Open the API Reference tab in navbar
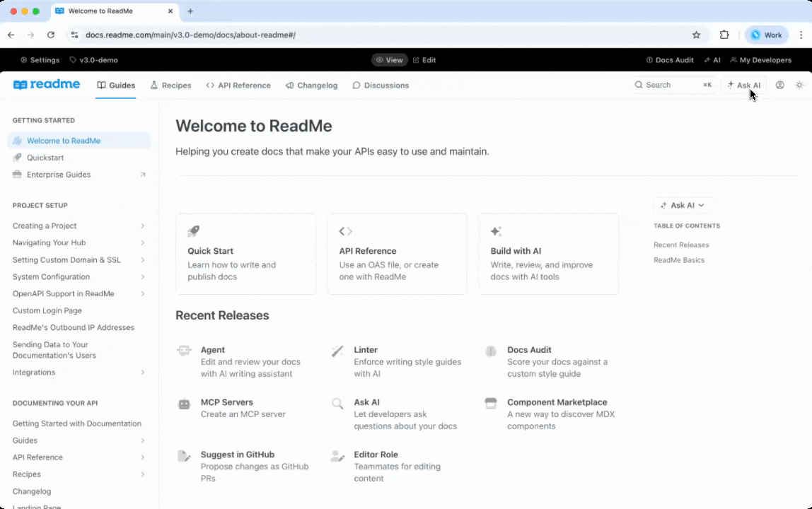Viewport: 812px width, 509px height. [x=238, y=86]
